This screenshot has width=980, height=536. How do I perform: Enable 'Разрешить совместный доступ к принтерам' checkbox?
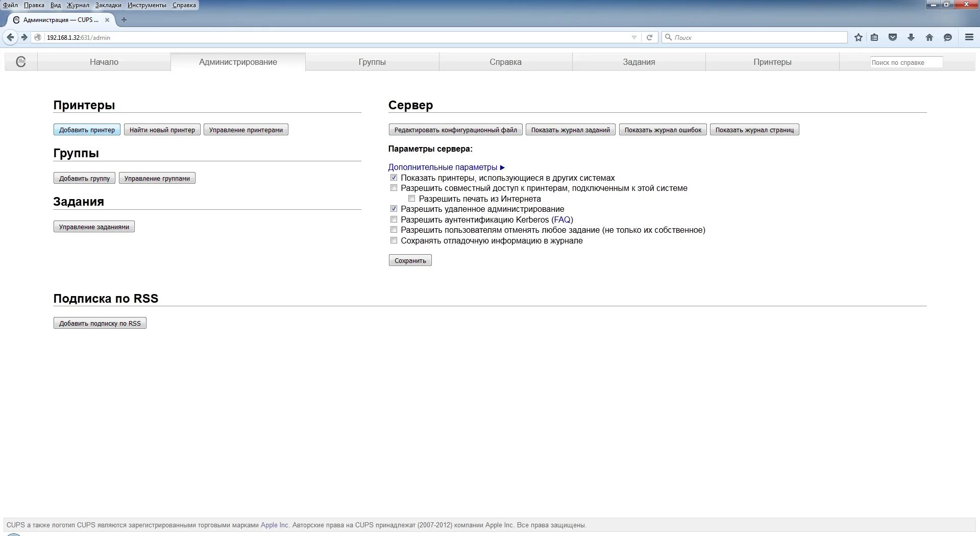pos(394,188)
